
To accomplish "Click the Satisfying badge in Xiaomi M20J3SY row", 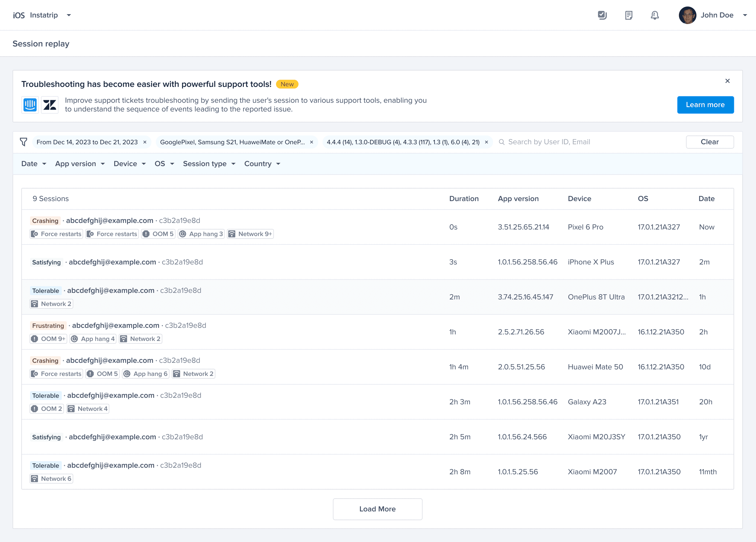I will [46, 437].
